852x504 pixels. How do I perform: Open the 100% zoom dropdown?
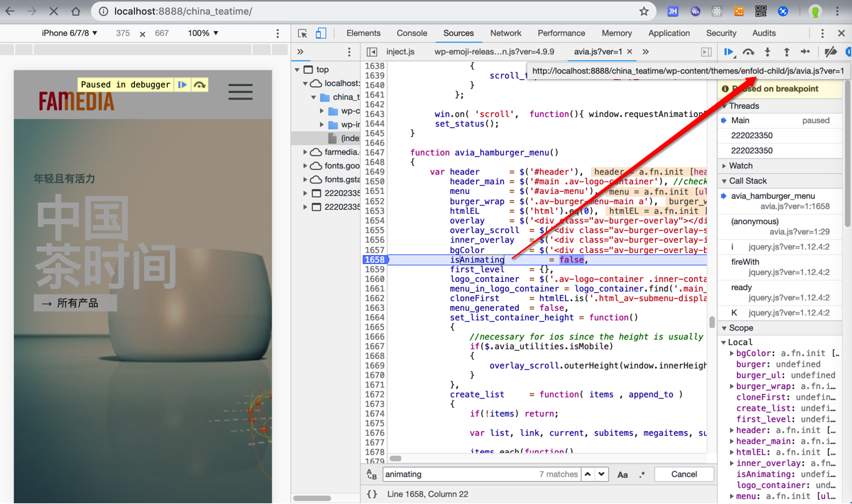[203, 33]
